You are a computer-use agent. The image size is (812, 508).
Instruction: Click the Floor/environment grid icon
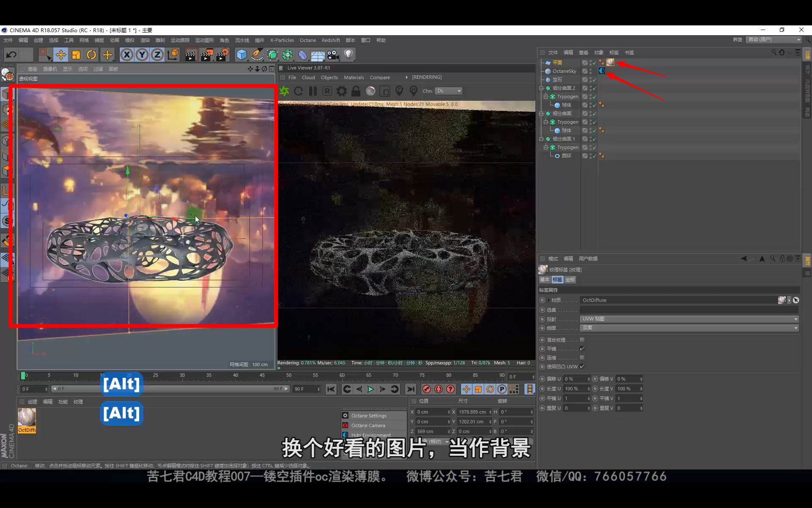[318, 55]
